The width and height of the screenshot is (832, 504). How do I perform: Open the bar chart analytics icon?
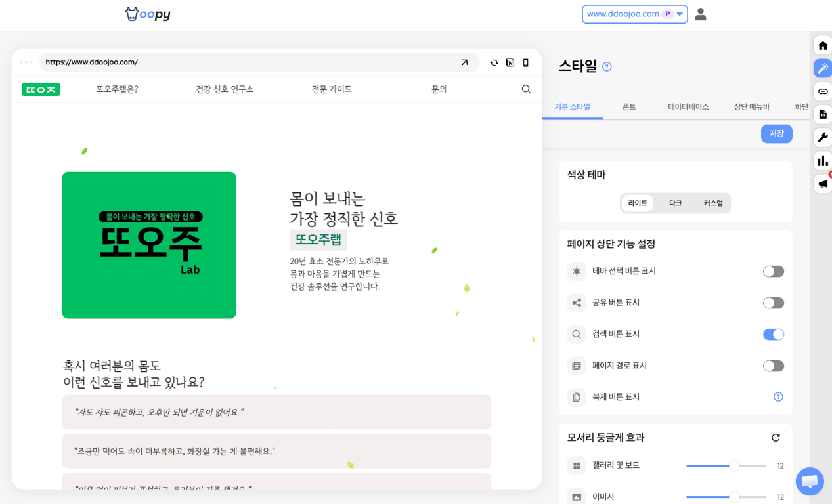pos(822,161)
